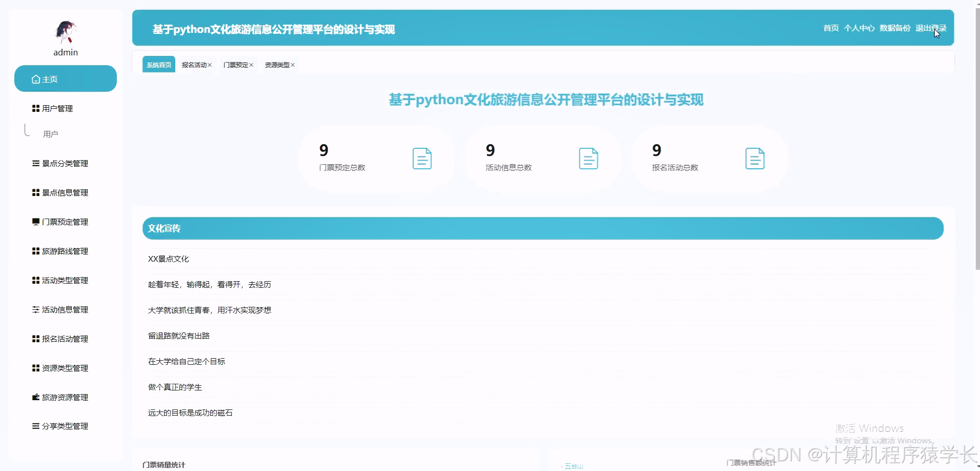
Task: Select 主页 in the sidebar
Action: [x=66, y=78]
